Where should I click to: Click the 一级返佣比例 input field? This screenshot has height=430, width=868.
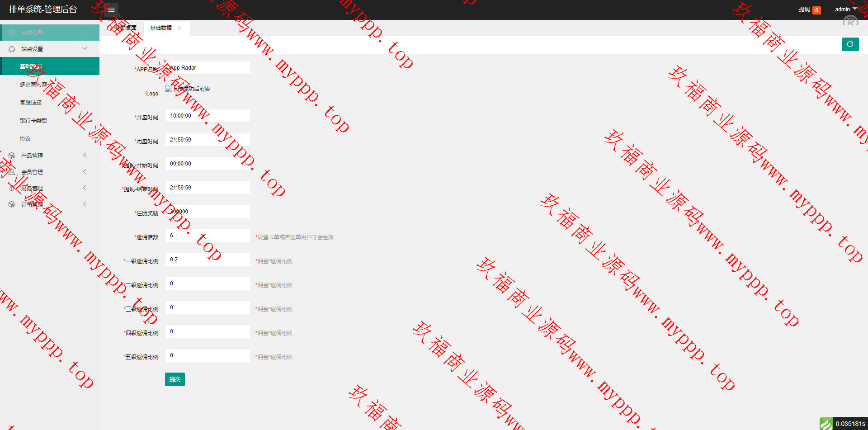coord(208,260)
